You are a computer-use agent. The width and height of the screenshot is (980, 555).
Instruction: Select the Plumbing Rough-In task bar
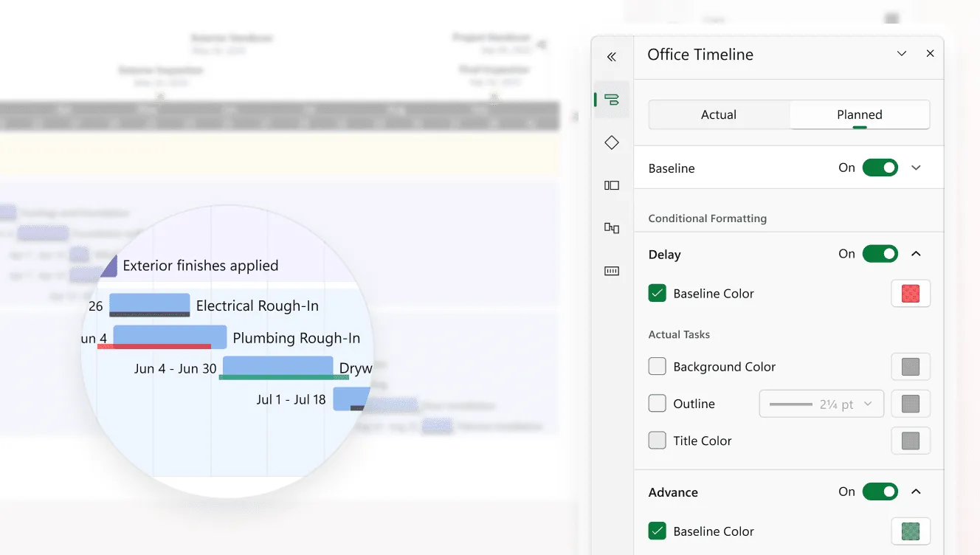click(x=170, y=337)
